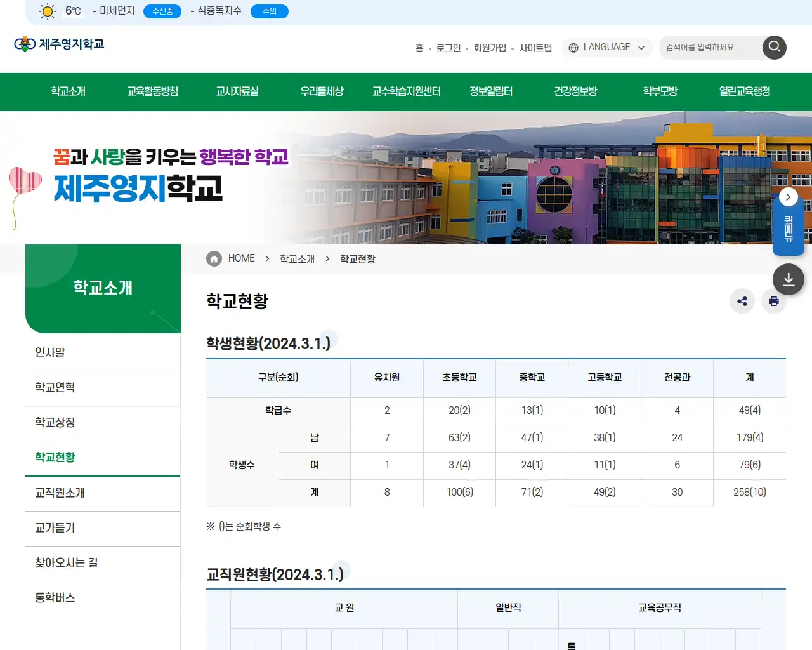Click the 학생현황(2024.3.1.) heading

268,343
